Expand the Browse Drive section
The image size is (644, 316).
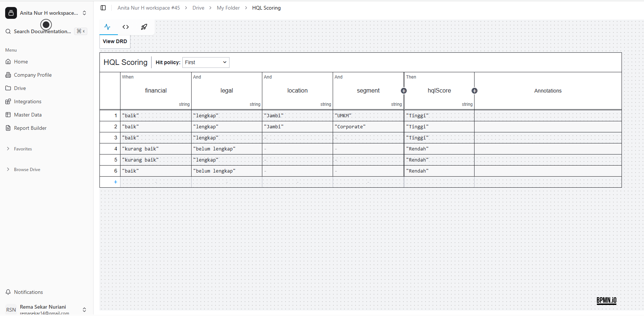(8, 170)
